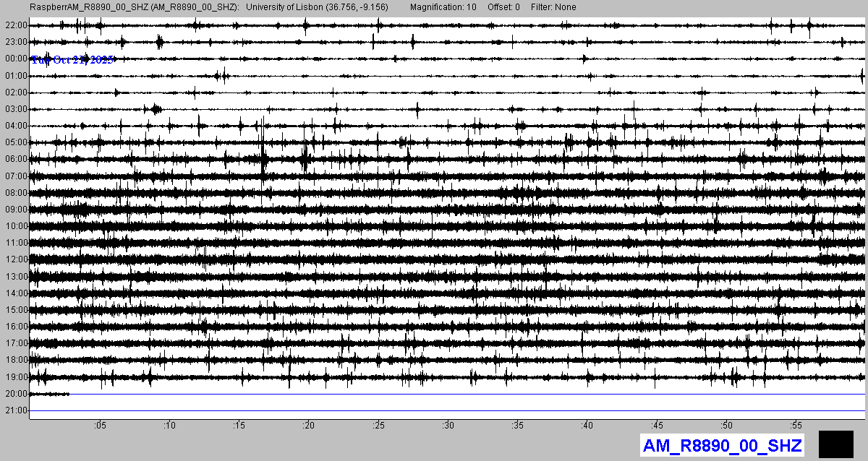Click the Offset: 0 header label
Image resolution: width=868 pixels, height=461 pixels.
[x=503, y=7]
